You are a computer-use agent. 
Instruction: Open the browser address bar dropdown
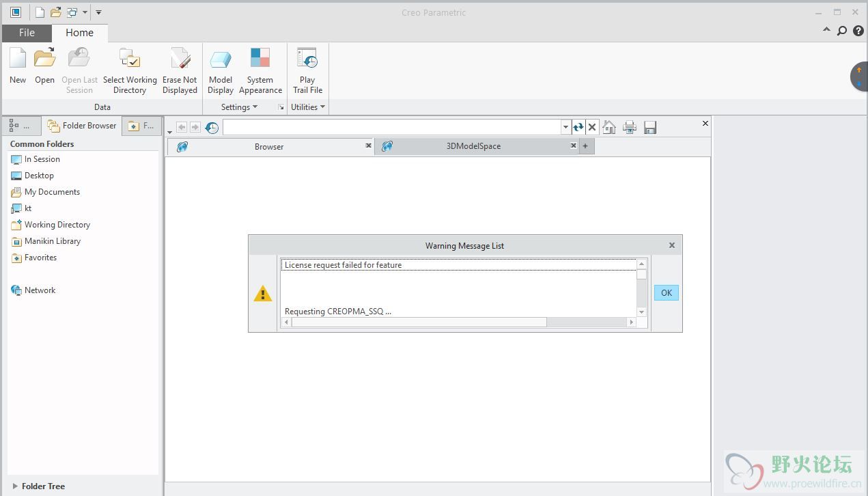pyautogui.click(x=565, y=127)
